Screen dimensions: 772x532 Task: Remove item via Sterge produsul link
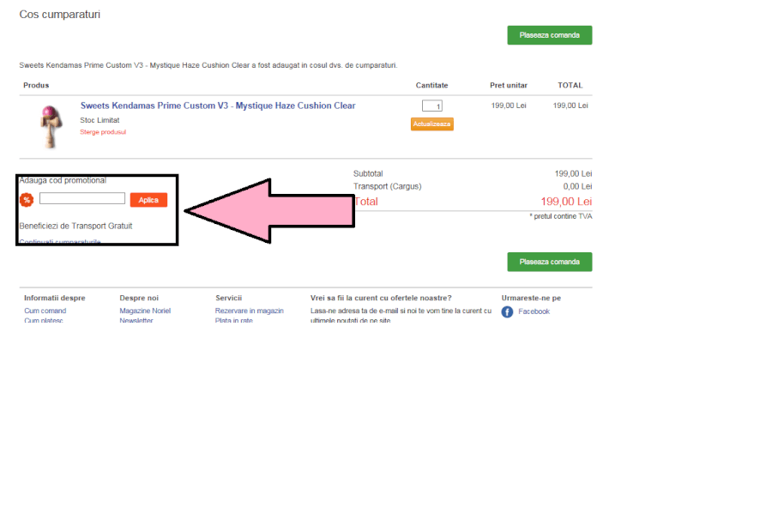point(103,132)
